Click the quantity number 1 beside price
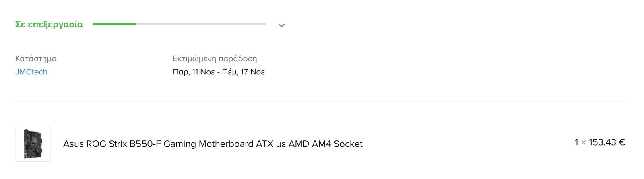Screen dimensions: 644x179 [x=576, y=142]
